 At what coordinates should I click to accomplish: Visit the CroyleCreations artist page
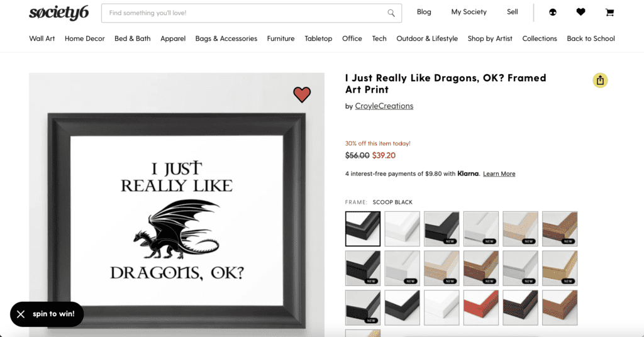(x=384, y=106)
